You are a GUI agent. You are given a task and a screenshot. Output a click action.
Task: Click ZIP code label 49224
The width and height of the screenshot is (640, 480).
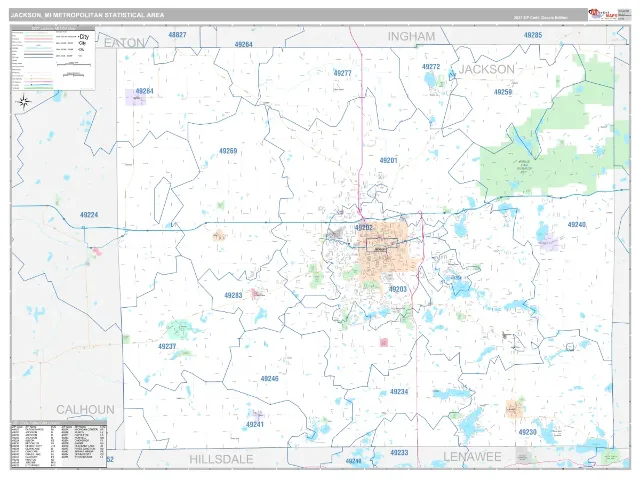[89, 215]
